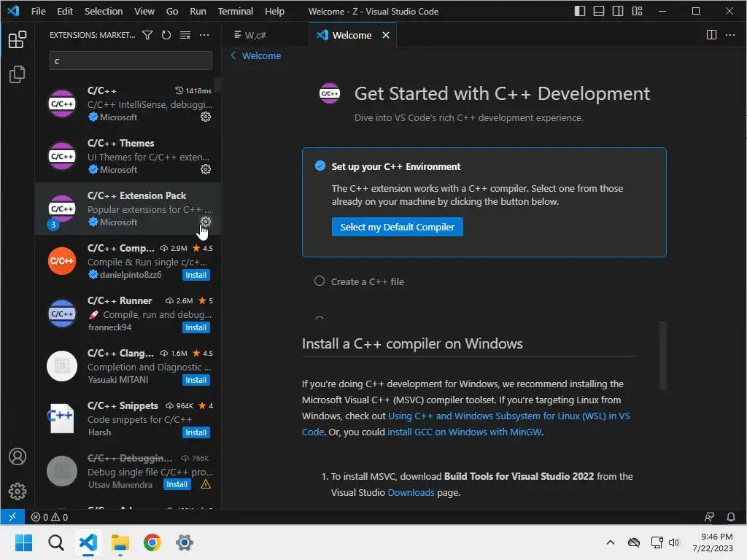747x560 pixels.
Task: Close the Welcome tab
Action: click(x=386, y=35)
